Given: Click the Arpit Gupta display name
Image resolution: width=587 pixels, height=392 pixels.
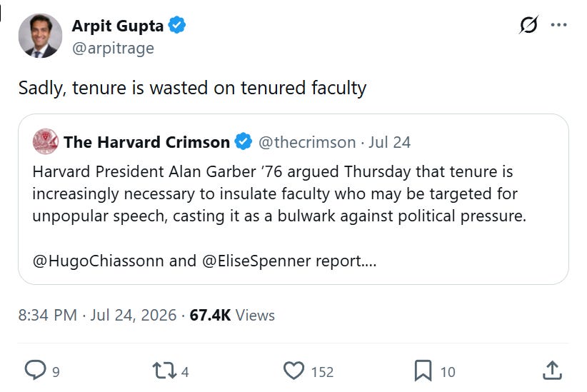Looking at the screenshot, I should [118, 26].
